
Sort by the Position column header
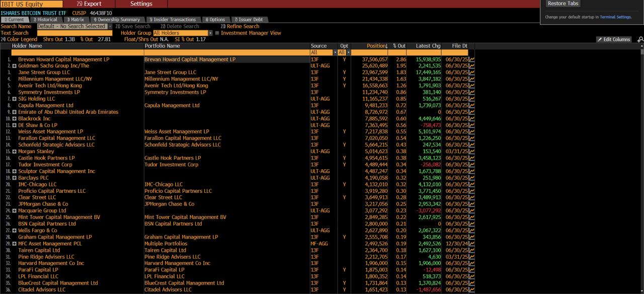(x=377, y=46)
